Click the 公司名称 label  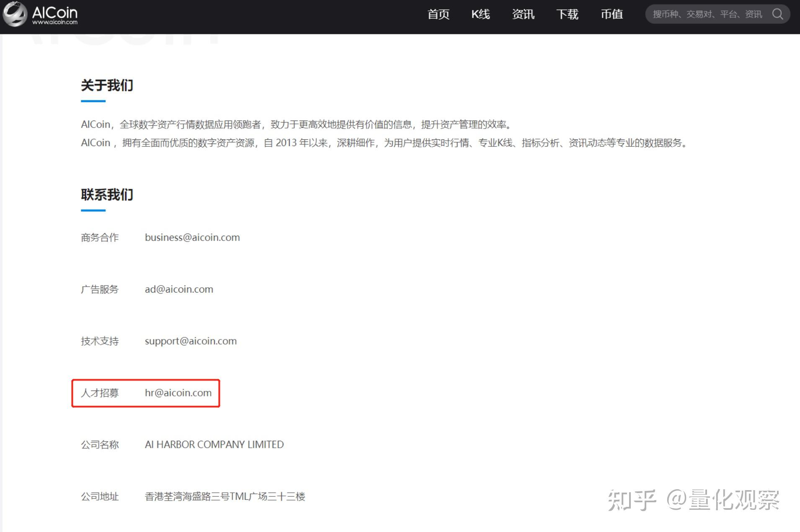(x=100, y=445)
